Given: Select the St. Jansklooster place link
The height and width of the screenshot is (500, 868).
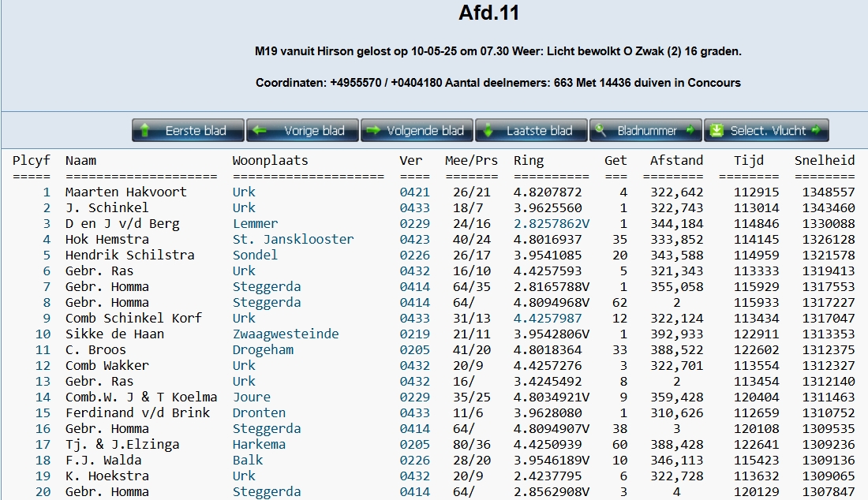Looking at the screenshot, I should [x=293, y=239].
